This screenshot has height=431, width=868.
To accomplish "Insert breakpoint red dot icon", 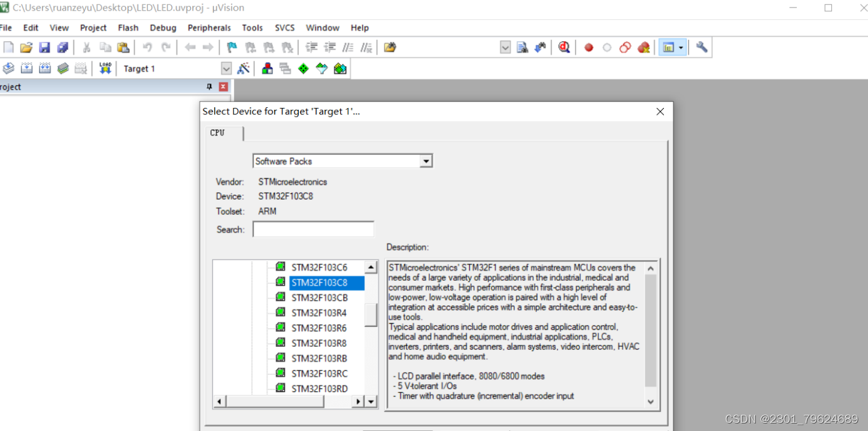I will [x=588, y=47].
